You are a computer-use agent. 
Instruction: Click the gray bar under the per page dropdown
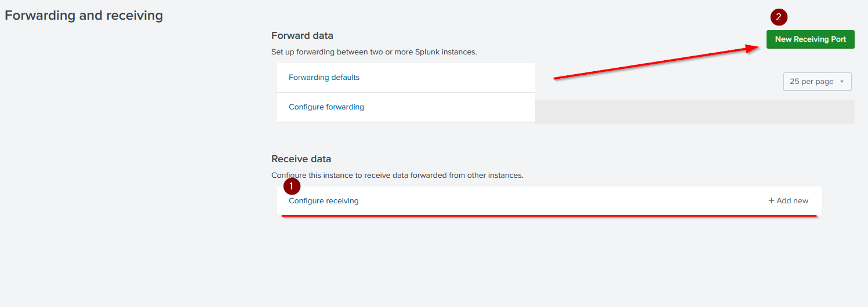(x=695, y=111)
